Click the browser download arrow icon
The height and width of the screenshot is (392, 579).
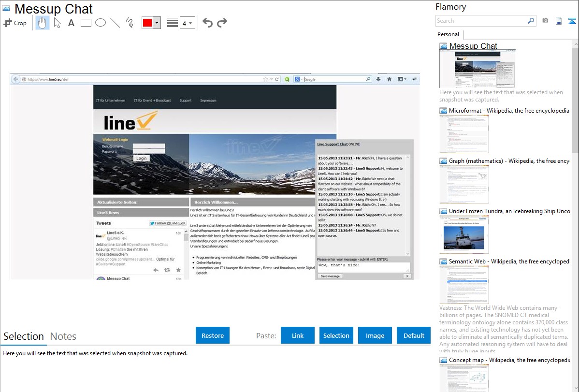378,79
